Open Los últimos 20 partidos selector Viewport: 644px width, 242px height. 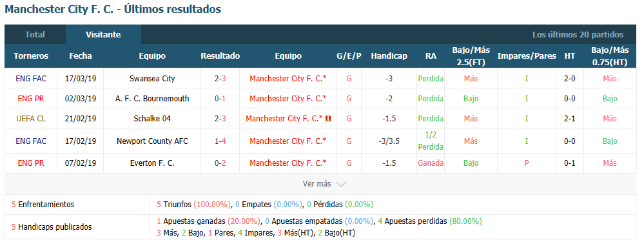point(578,34)
